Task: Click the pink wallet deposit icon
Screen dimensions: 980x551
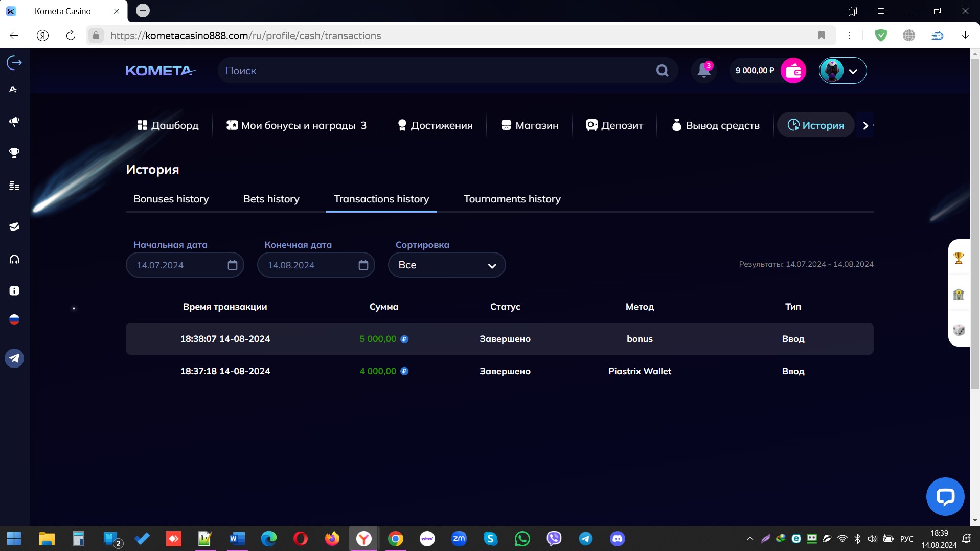Action: [x=793, y=71]
